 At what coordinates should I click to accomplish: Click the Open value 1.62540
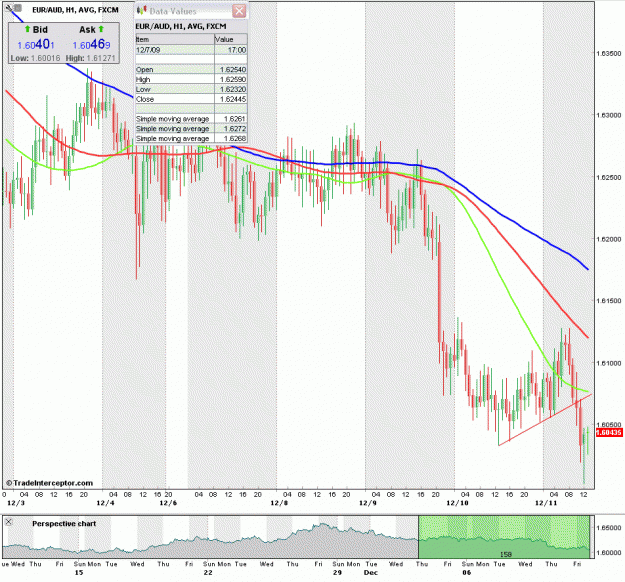tap(233, 69)
